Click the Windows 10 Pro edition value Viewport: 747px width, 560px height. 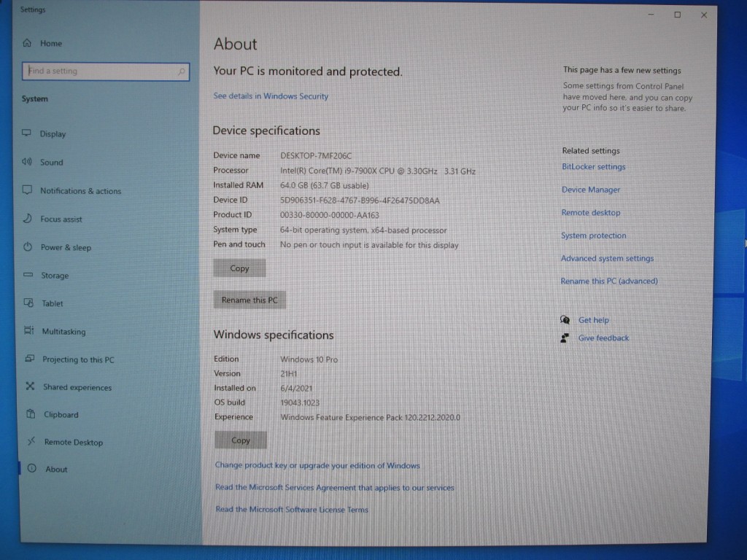pyautogui.click(x=309, y=359)
